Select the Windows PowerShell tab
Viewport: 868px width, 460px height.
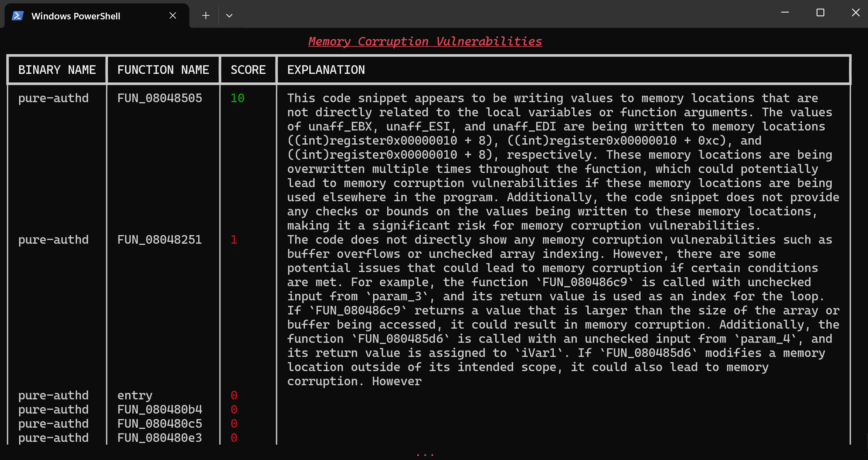coord(76,16)
